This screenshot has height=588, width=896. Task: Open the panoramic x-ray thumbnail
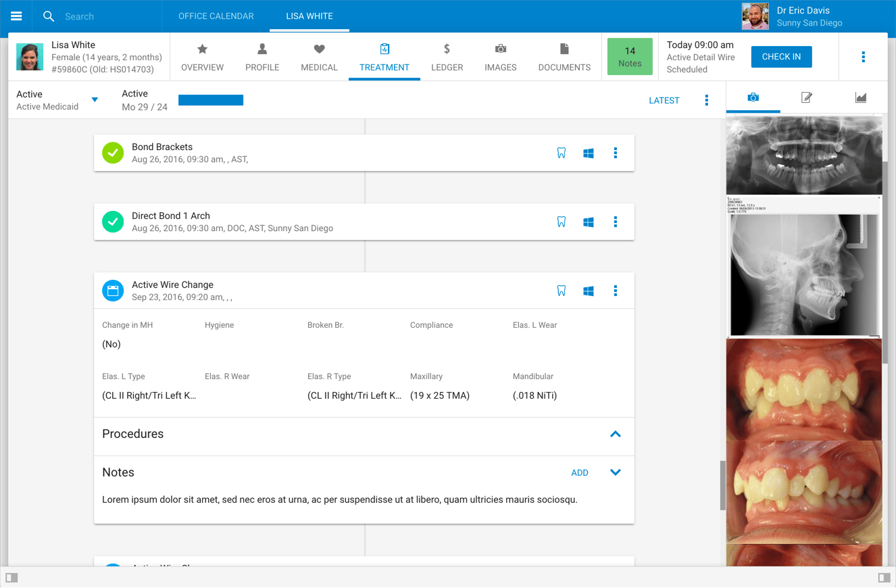coord(804,155)
